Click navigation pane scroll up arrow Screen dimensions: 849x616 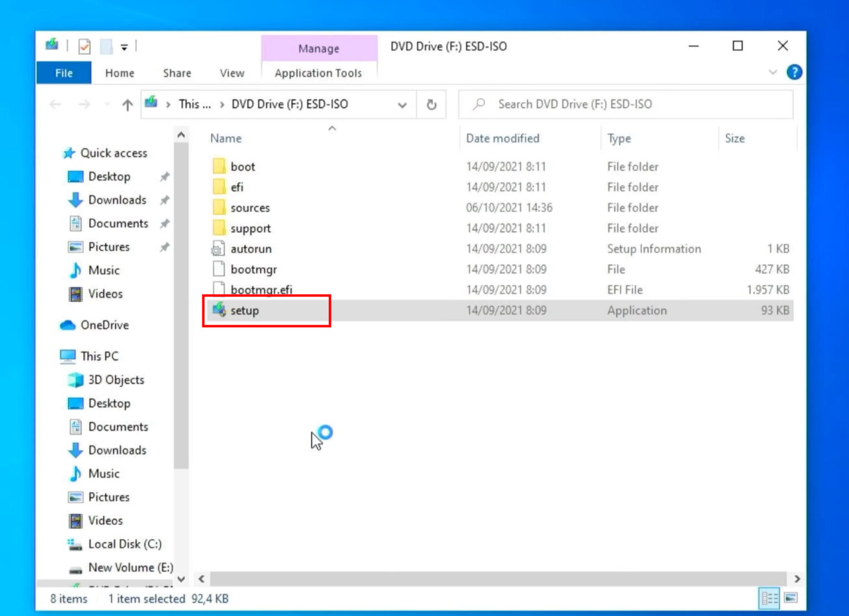point(181,135)
